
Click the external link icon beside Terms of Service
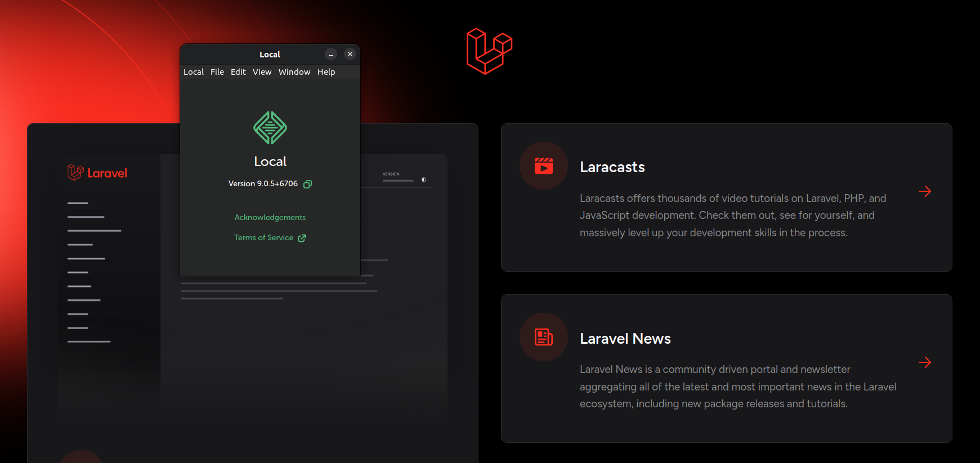tap(302, 238)
